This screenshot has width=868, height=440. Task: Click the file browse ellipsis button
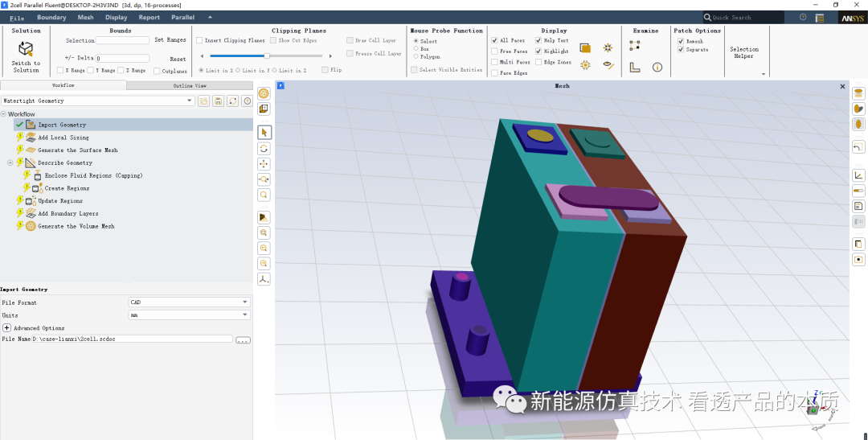point(243,340)
